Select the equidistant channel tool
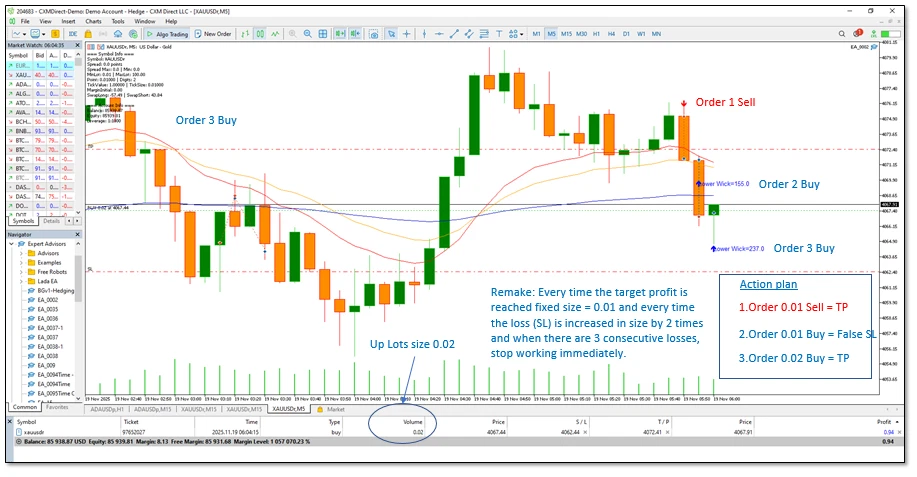 coord(469,34)
